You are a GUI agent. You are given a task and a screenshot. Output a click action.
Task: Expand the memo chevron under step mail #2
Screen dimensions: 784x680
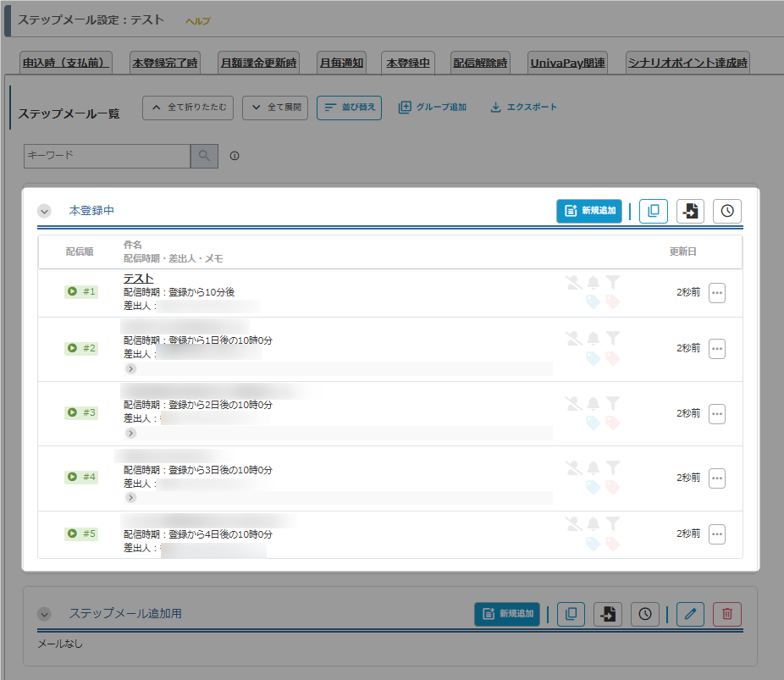[130, 368]
